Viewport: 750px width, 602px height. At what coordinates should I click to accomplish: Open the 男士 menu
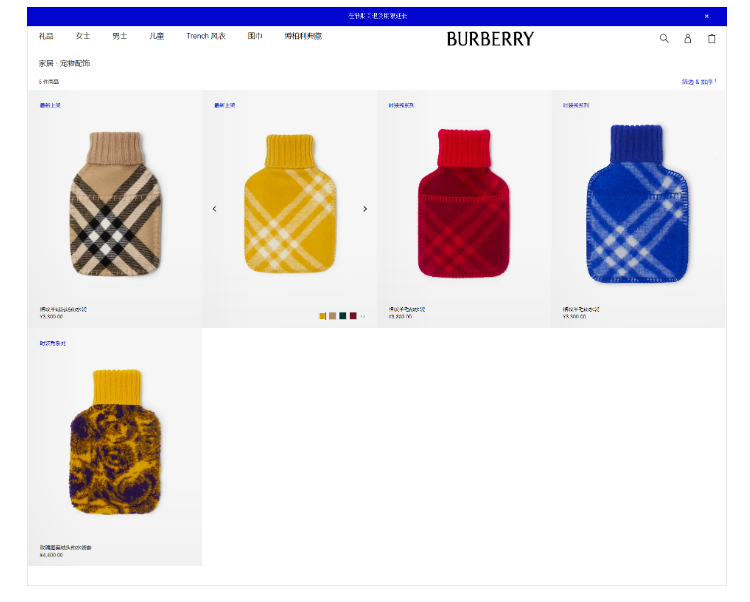pos(120,36)
